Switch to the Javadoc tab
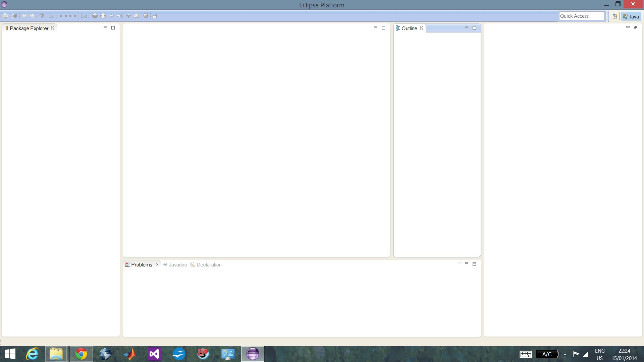Image resolution: width=644 pixels, height=362 pixels. pos(175,264)
